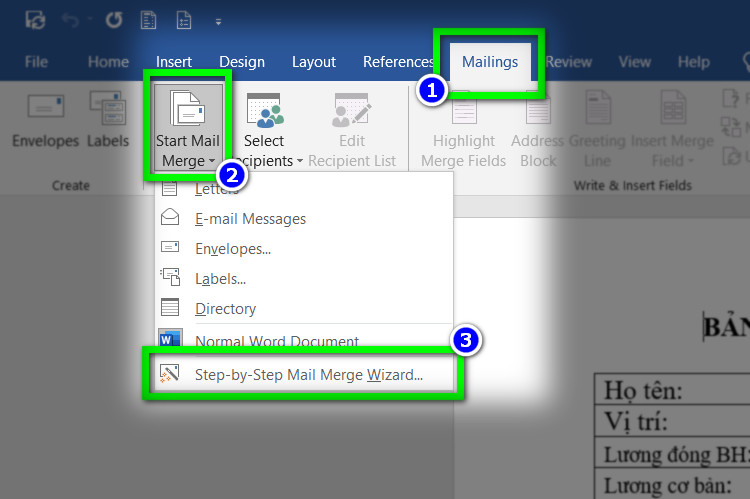Click the Save icon in title bar
750x499 pixels.
point(35,19)
